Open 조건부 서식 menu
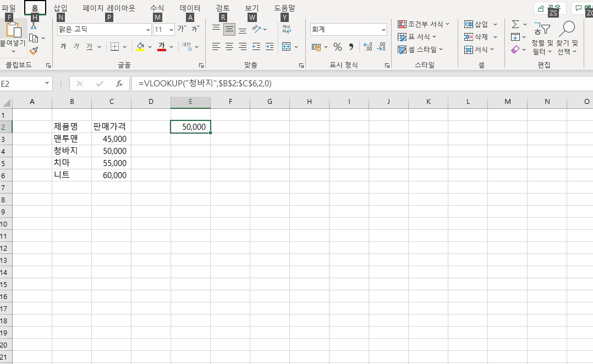The image size is (593, 364). tap(424, 24)
